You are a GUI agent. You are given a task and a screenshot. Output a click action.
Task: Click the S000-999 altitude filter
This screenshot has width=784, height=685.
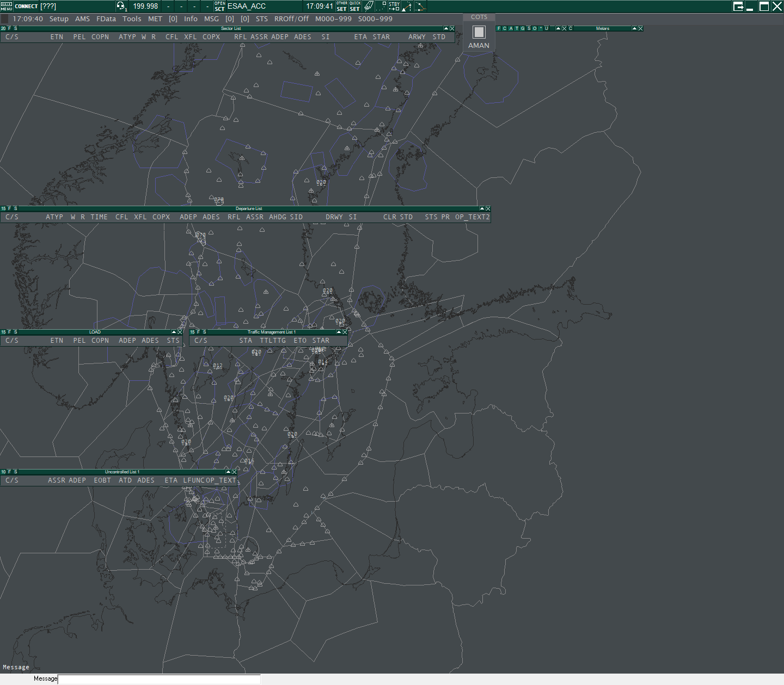375,18
